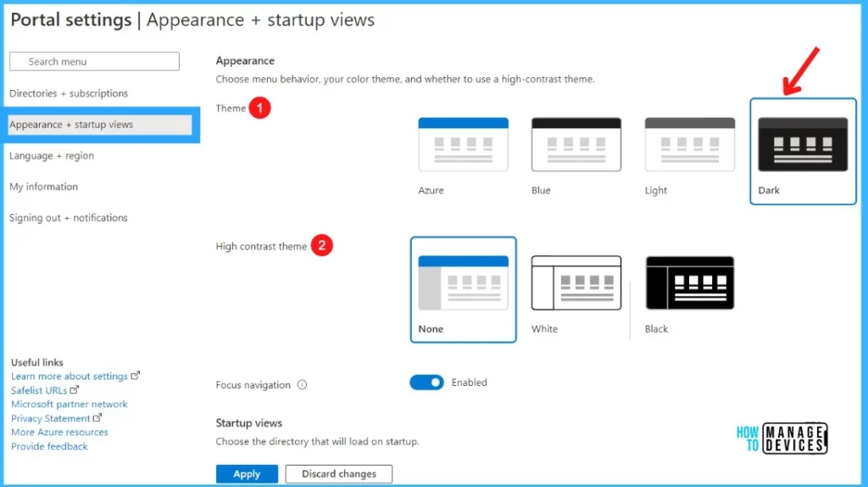Choose Black high contrast theme
The image size is (868, 487).
pos(690,283)
